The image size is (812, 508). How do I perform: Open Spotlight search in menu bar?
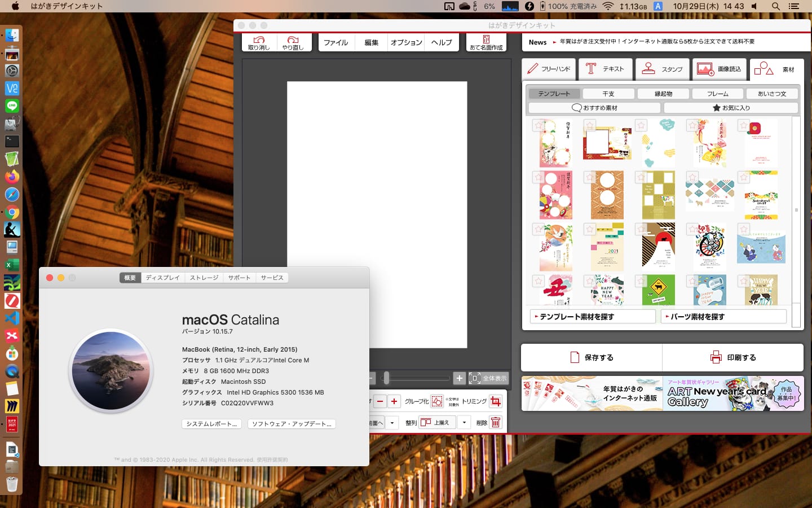point(776,6)
